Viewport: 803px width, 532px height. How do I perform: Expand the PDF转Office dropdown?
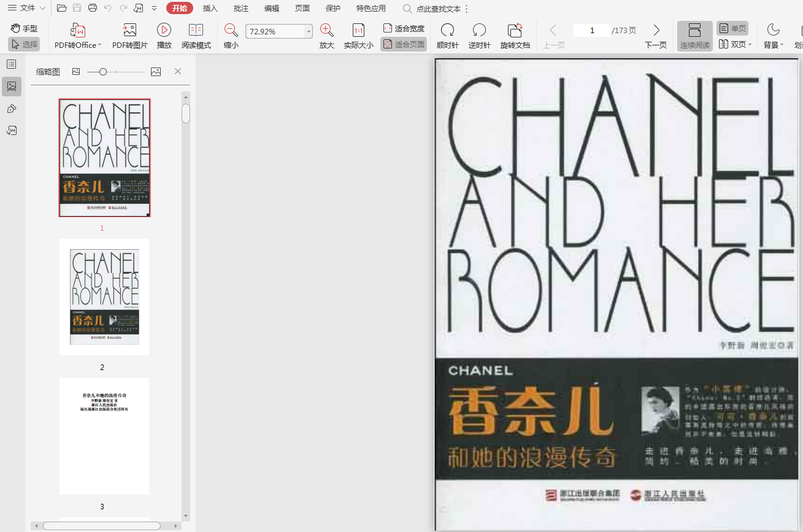(x=99, y=45)
